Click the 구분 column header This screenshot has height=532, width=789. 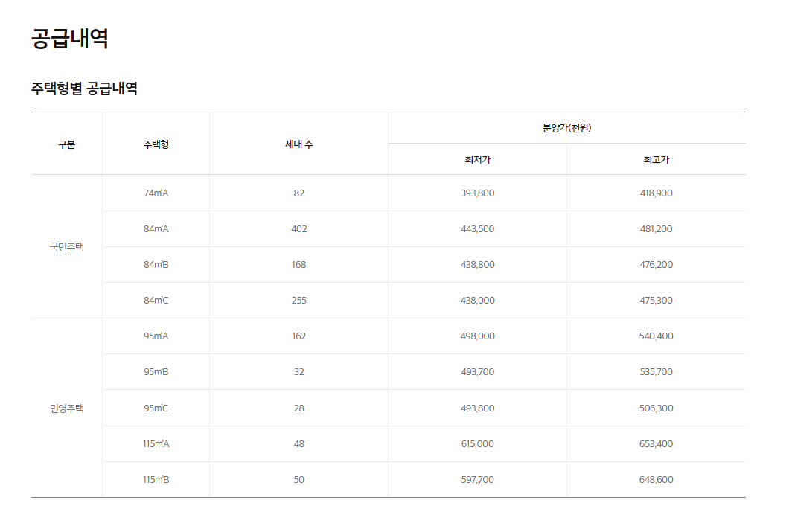[x=66, y=144]
